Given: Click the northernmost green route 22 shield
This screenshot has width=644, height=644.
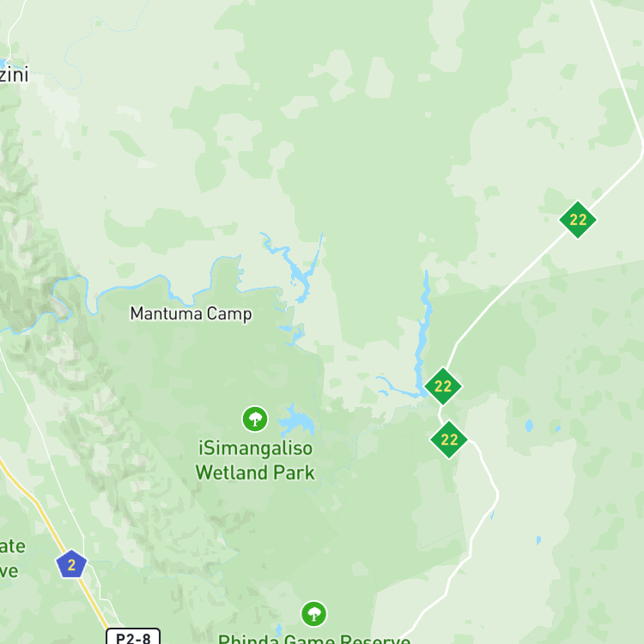Looking at the screenshot, I should [x=578, y=219].
